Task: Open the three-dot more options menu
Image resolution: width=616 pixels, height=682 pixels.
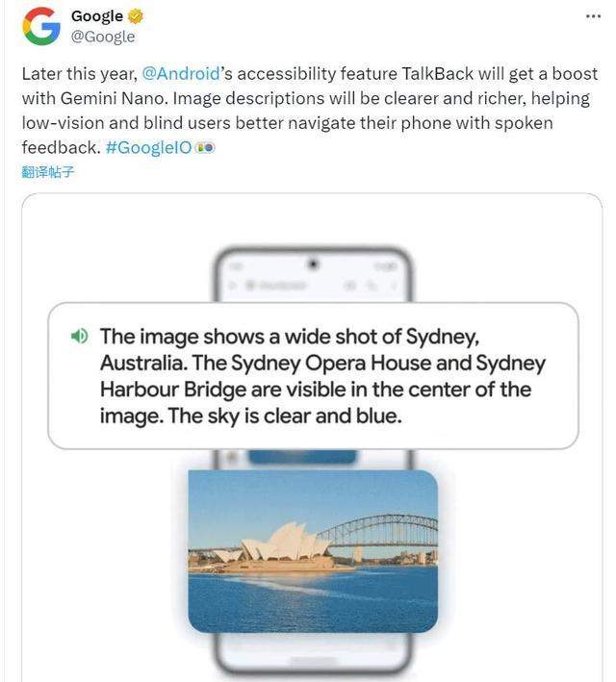Action: (x=596, y=16)
